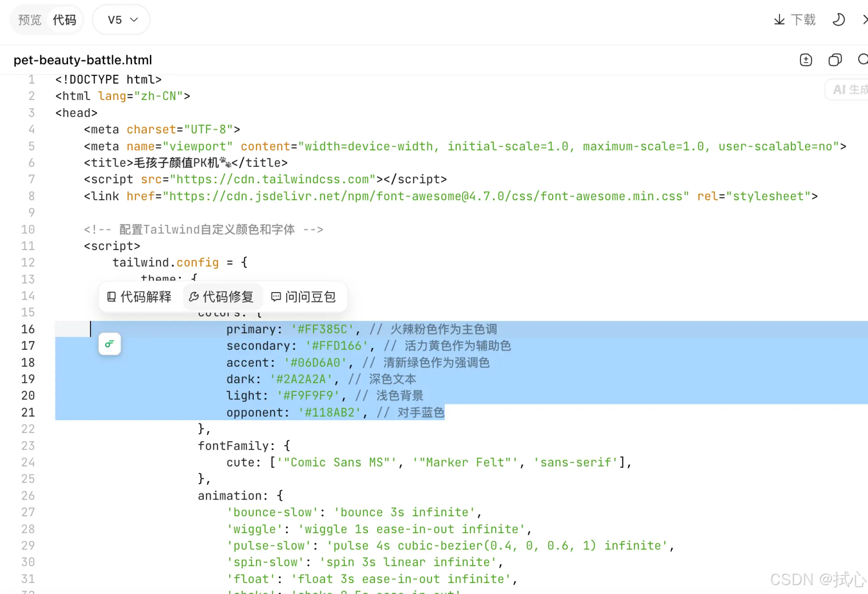Click the green inline edit icon
This screenshot has width=868, height=594.
click(109, 344)
